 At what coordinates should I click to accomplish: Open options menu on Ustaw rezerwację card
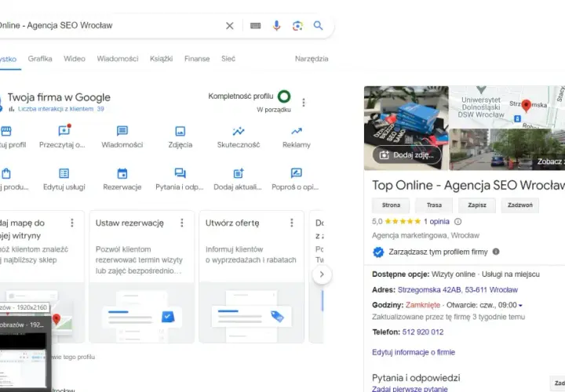pyautogui.click(x=182, y=223)
